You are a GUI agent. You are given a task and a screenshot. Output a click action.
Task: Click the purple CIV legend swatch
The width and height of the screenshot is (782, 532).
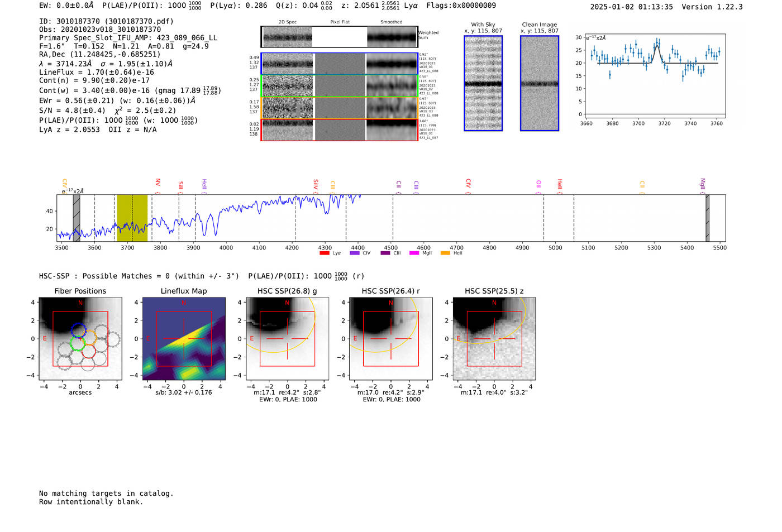pos(354,253)
